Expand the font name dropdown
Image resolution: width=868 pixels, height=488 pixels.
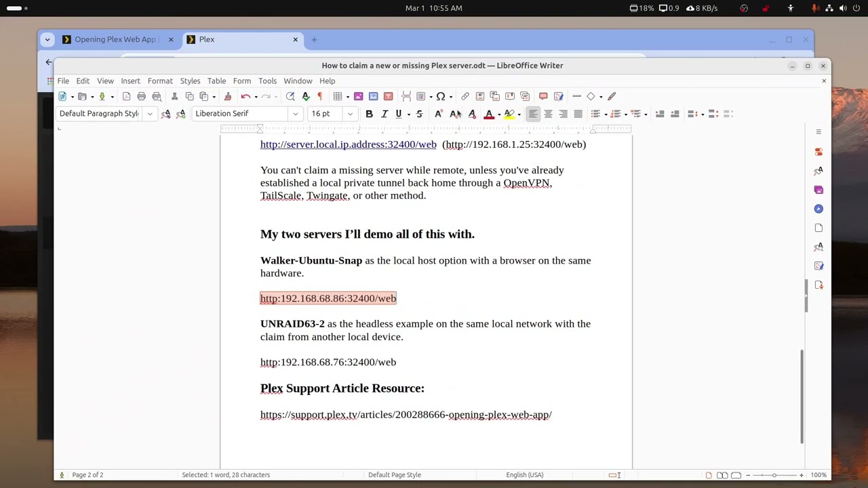click(296, 114)
